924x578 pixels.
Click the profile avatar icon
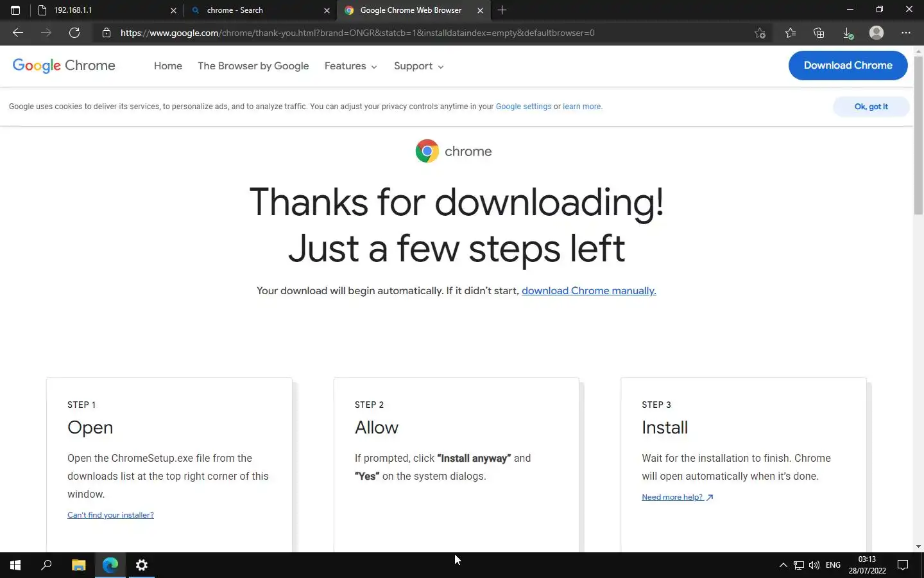tap(877, 33)
